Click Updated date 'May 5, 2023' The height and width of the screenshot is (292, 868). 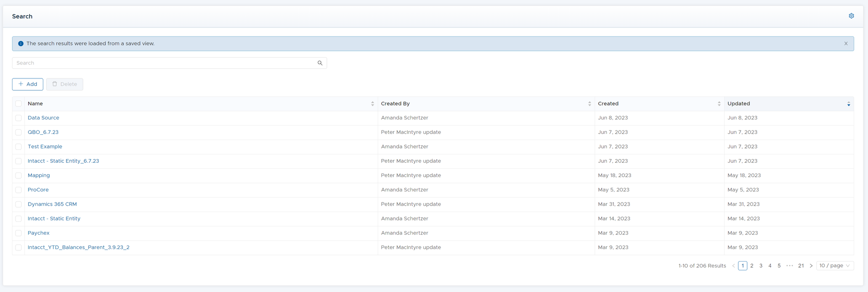pos(743,190)
